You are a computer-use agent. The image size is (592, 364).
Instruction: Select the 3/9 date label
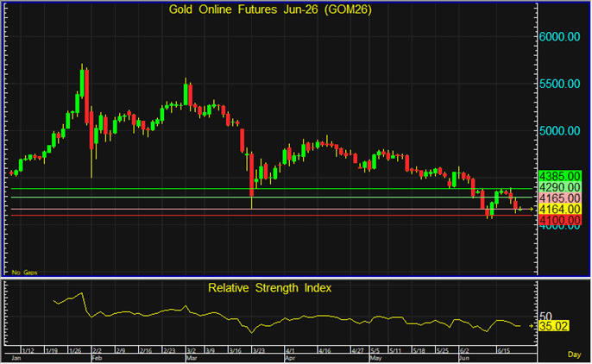point(211,351)
